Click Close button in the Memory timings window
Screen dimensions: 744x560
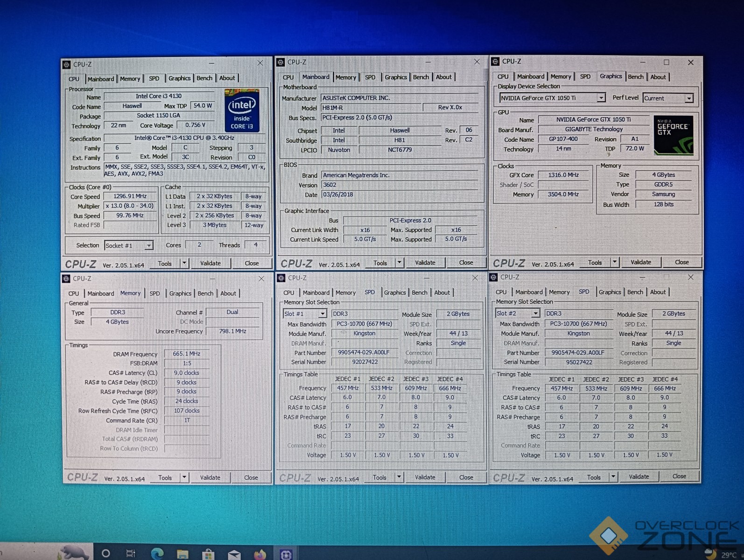point(251,477)
